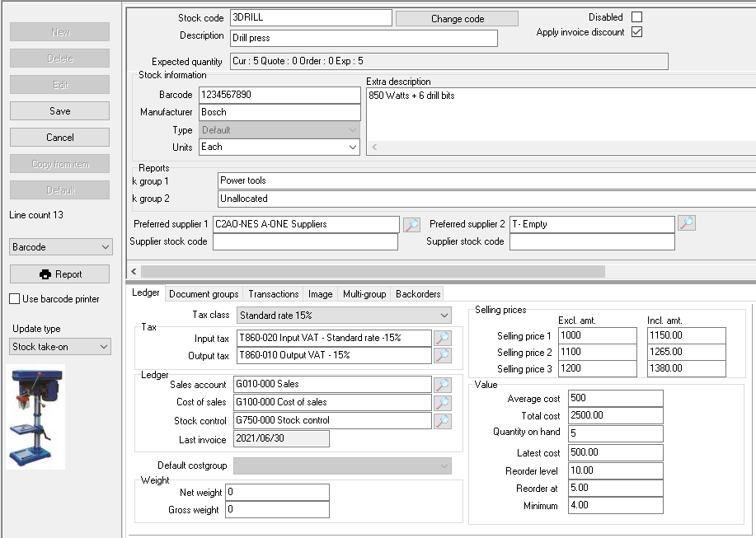Open the Tax class dropdown
756x538 pixels.
pyautogui.click(x=443, y=315)
